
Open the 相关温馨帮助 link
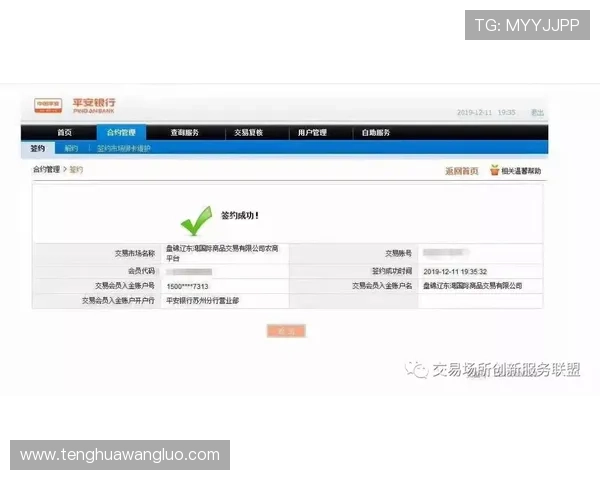click(521, 171)
